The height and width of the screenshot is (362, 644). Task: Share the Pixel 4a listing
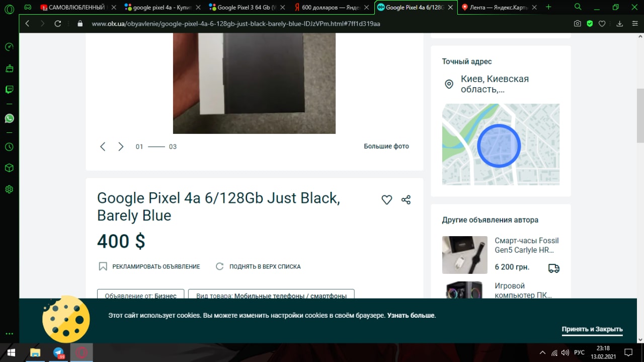406,200
